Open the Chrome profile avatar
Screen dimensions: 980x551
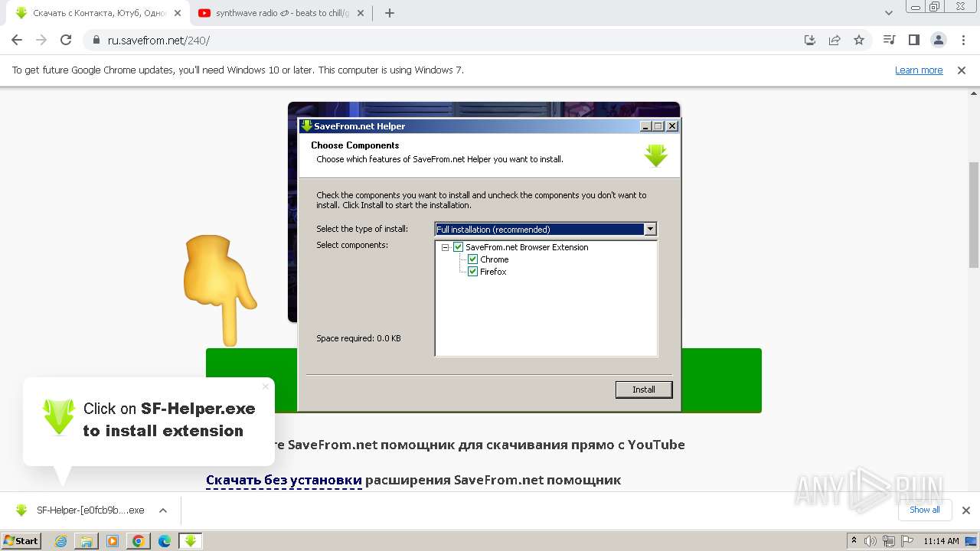coord(938,41)
